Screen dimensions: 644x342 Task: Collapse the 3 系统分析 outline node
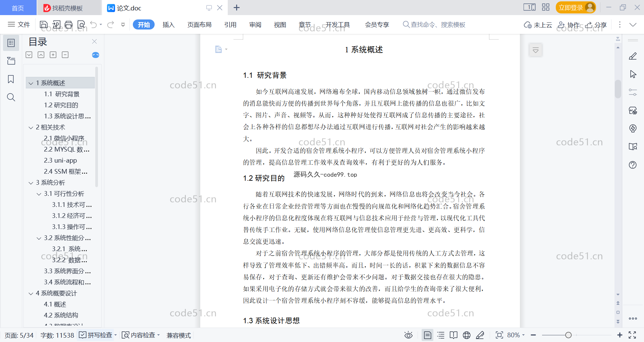[31, 183]
